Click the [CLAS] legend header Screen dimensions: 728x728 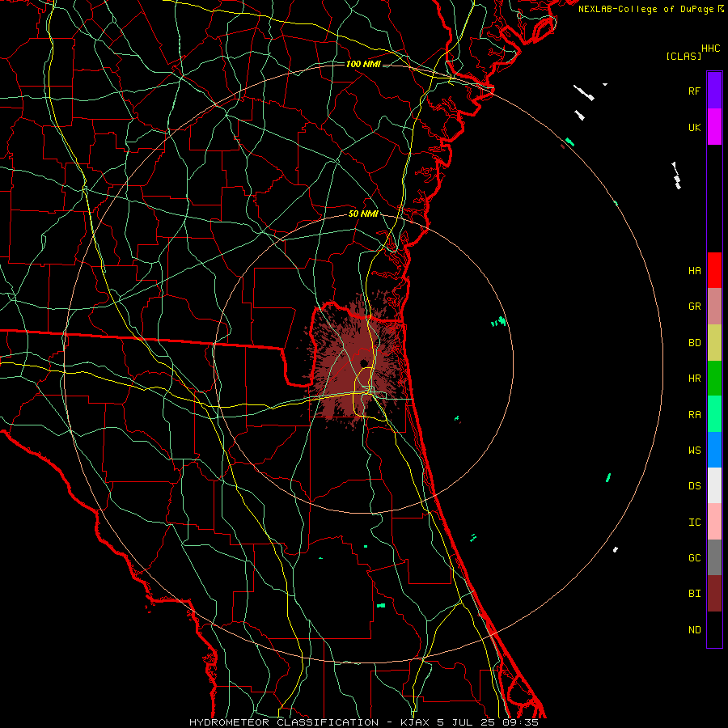(x=684, y=57)
